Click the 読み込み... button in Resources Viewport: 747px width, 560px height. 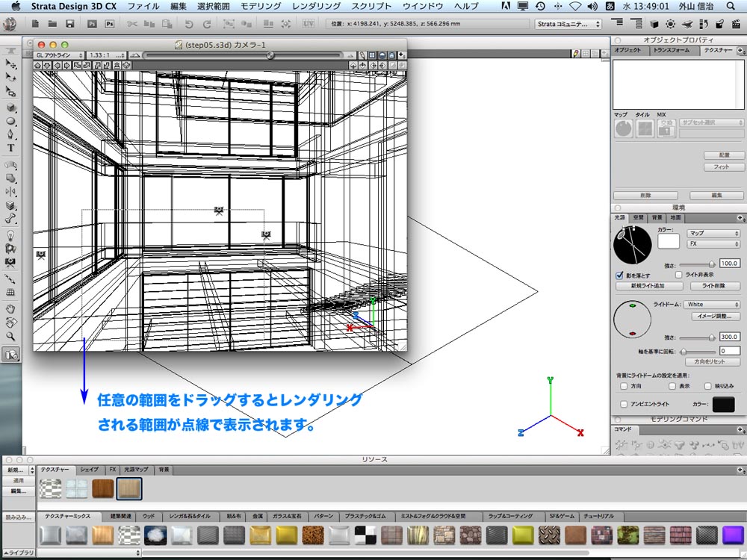19,517
